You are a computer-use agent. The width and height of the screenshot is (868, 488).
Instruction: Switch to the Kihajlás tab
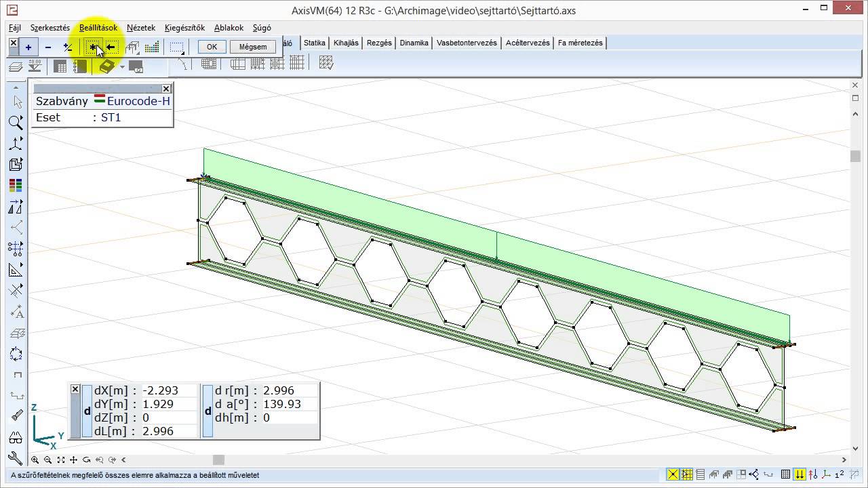click(346, 43)
